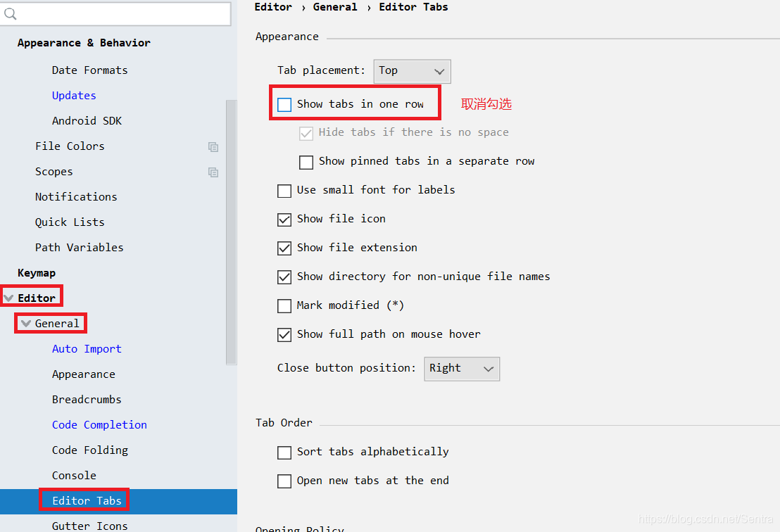Toggle Hide tabs if there is no space

pos(306,133)
